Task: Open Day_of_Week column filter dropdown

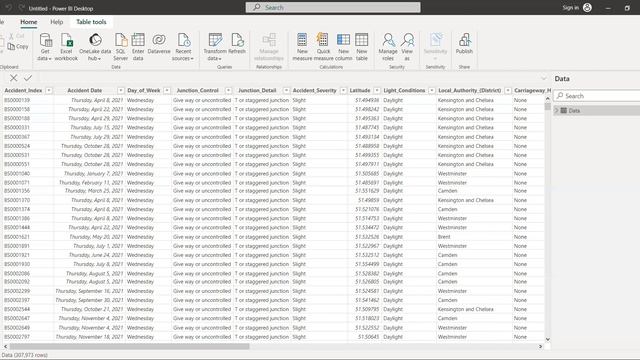Action: pyautogui.click(x=167, y=90)
